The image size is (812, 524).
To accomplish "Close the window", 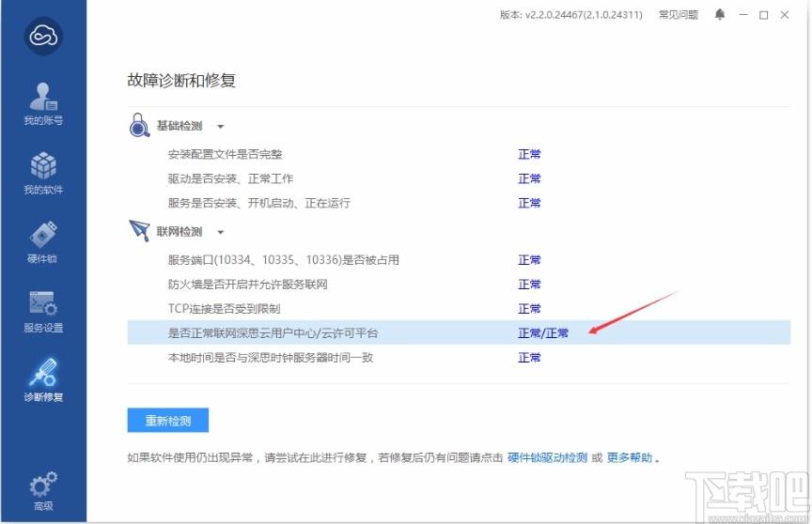I will point(785,14).
